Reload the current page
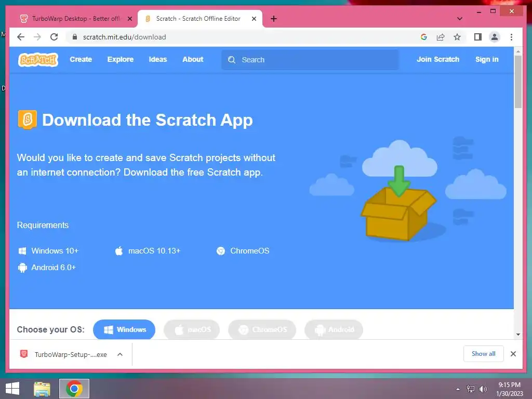Viewport: 532px width, 399px height. coord(54,37)
